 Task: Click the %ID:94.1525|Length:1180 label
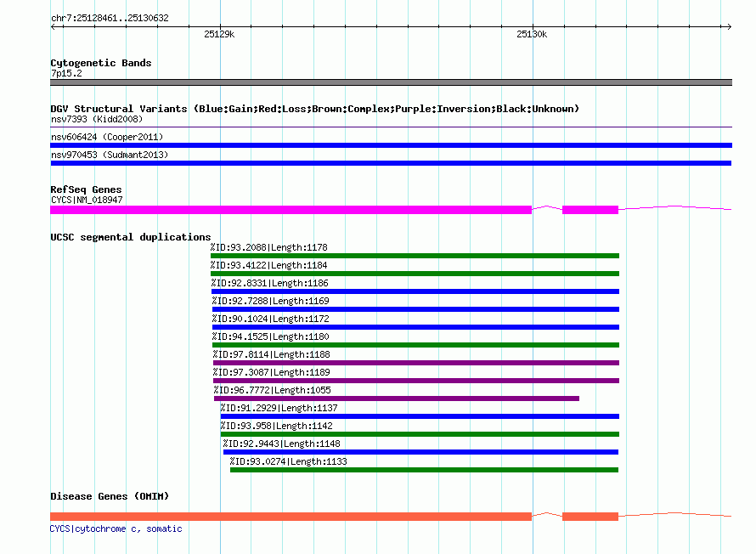pos(270,336)
